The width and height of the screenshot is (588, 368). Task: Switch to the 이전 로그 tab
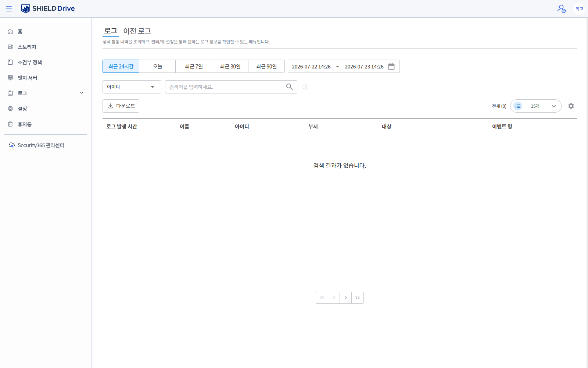(x=137, y=31)
